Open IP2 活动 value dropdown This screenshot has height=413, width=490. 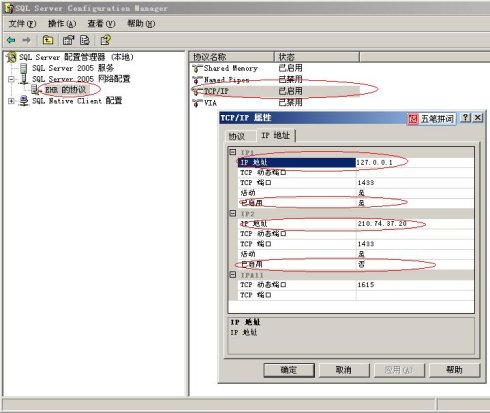pos(415,254)
